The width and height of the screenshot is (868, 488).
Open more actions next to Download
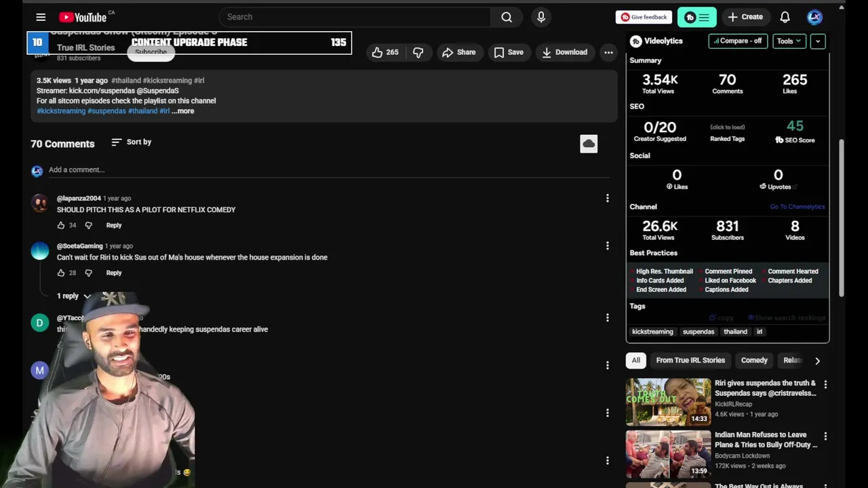[608, 52]
